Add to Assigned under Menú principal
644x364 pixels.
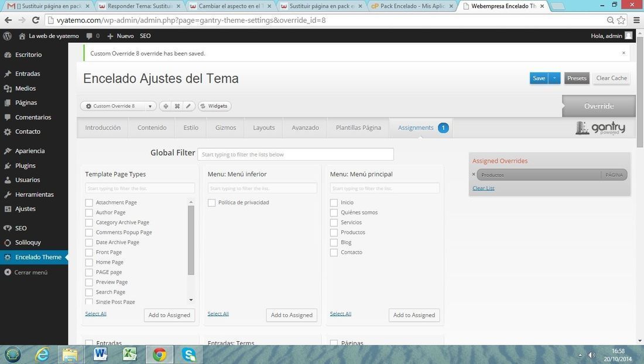click(414, 315)
